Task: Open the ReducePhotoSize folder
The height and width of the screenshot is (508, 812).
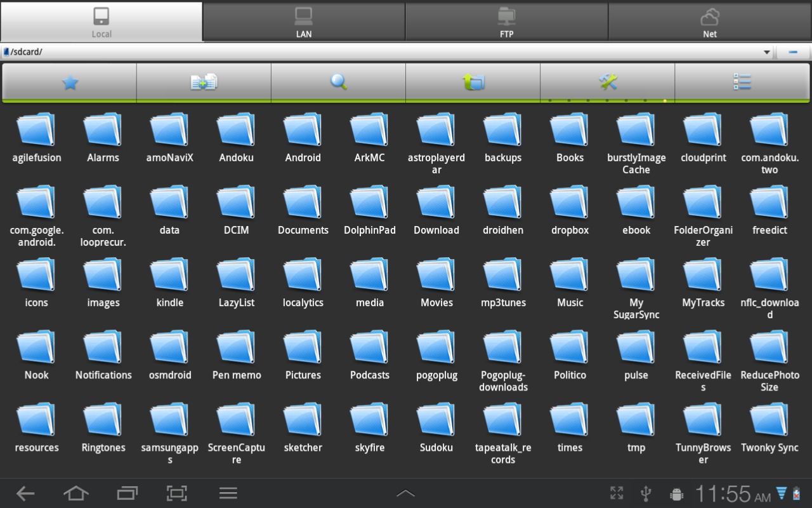Action: pos(769,361)
